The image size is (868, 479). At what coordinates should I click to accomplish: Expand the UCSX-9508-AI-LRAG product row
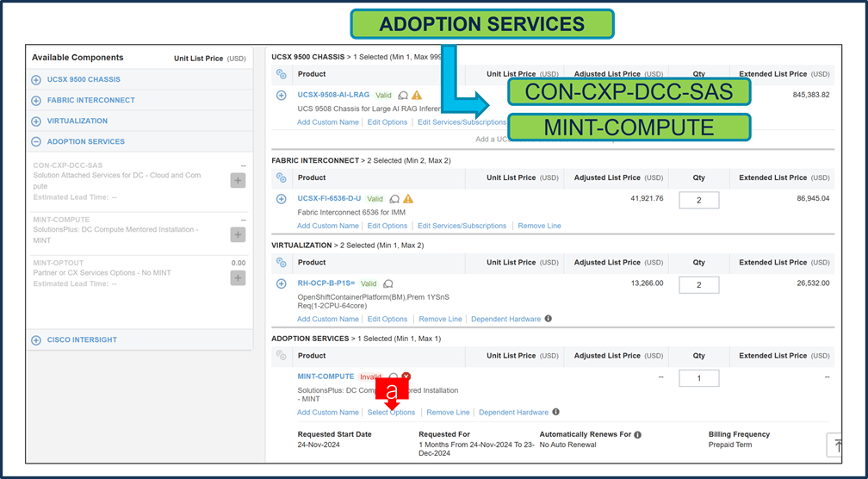pos(282,96)
